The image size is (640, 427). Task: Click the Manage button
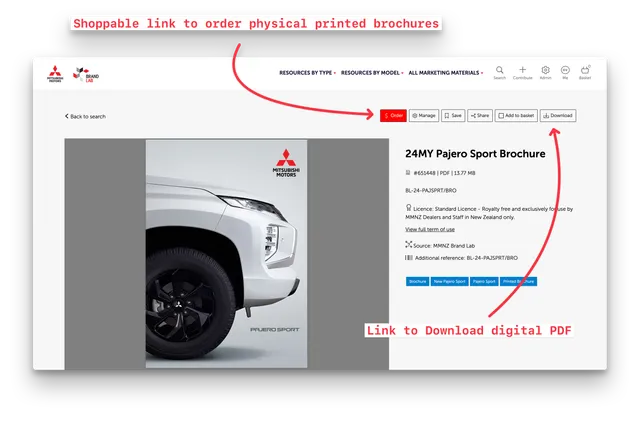424,115
